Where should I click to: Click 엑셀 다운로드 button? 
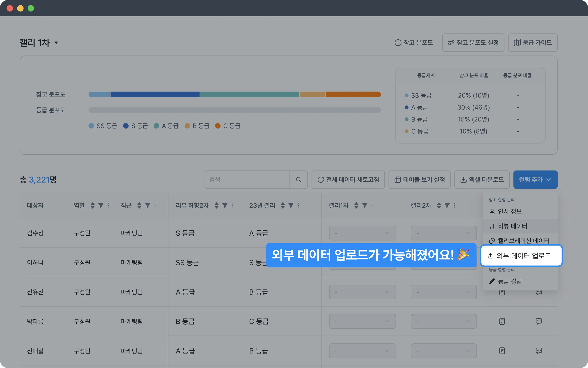pyautogui.click(x=482, y=180)
